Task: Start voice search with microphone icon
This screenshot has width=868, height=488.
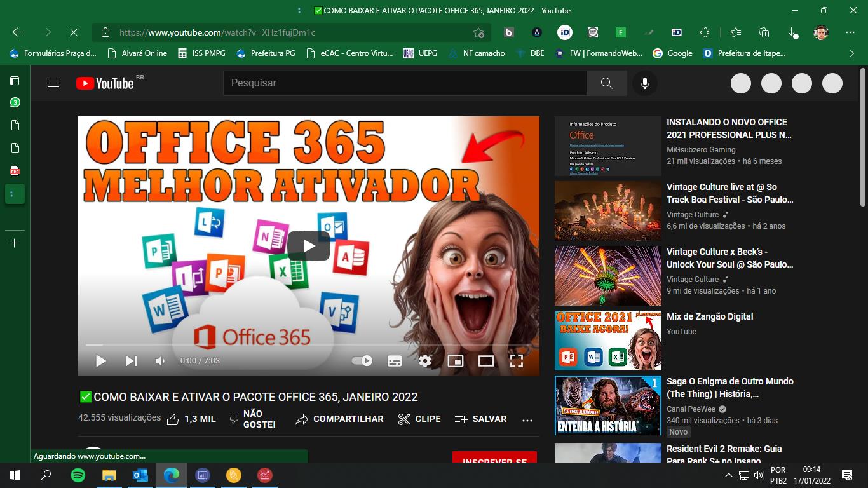Action: tap(644, 83)
